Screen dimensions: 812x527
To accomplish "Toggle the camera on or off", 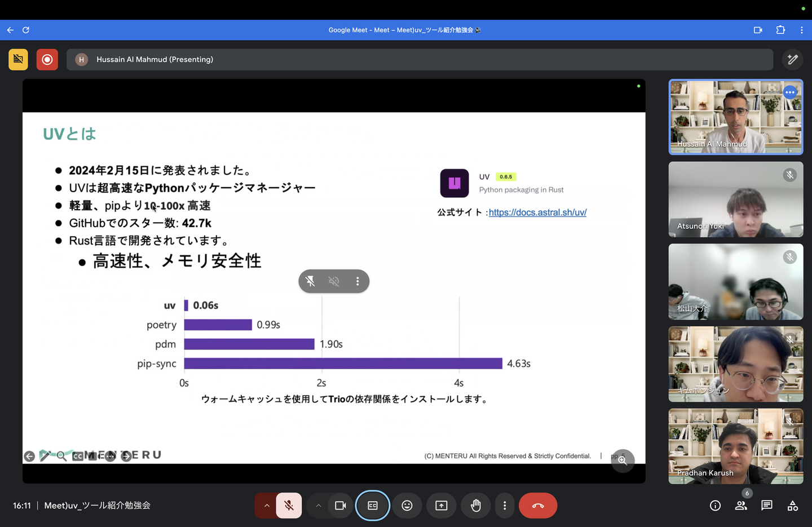I will point(340,506).
